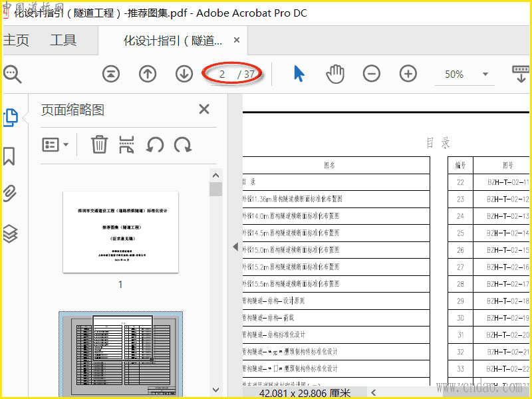532x399 pixels.
Task: Zoom in with the plus button
Action: point(408,74)
